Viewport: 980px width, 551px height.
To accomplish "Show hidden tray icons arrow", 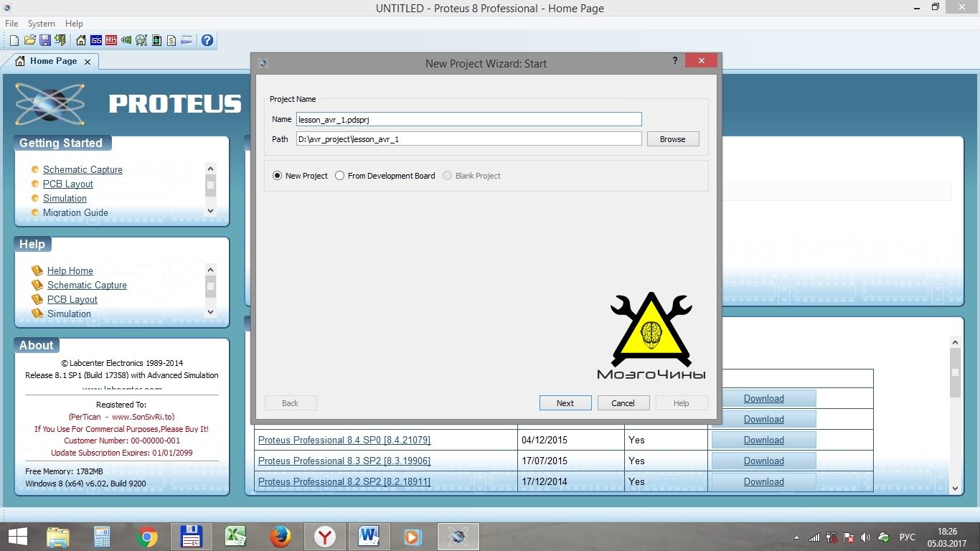I will click(x=797, y=537).
